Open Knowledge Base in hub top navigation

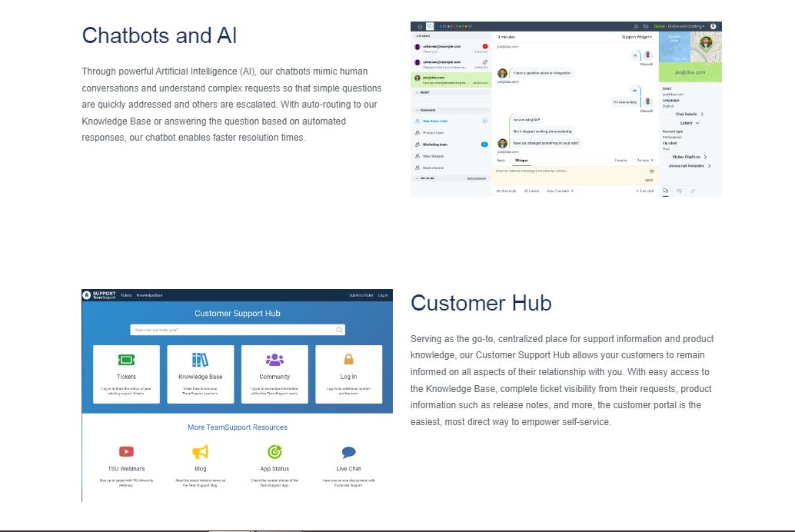pyautogui.click(x=150, y=295)
